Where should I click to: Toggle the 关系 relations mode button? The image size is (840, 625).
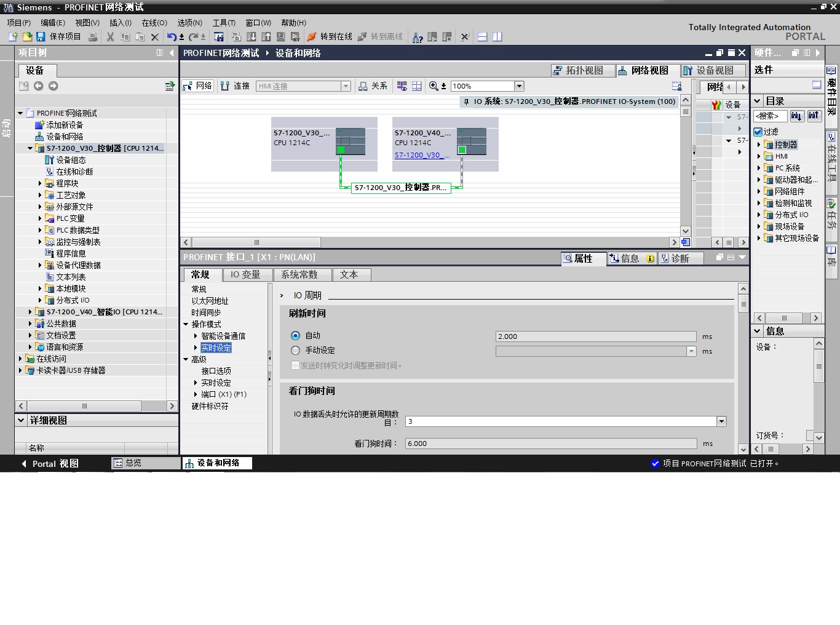point(373,86)
